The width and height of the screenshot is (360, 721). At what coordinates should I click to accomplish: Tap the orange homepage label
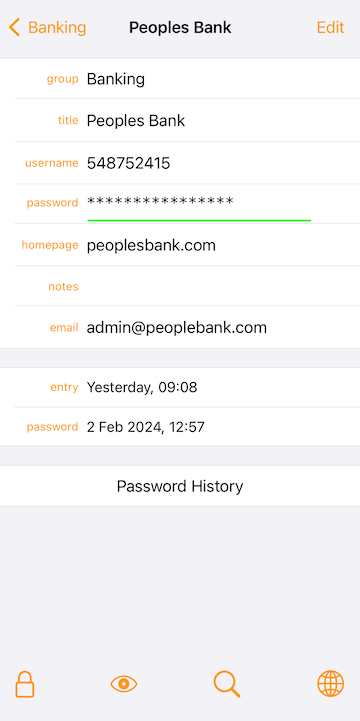(x=50, y=245)
